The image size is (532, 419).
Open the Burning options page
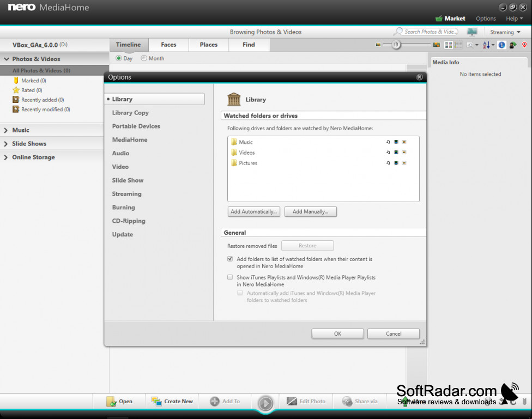click(x=124, y=207)
